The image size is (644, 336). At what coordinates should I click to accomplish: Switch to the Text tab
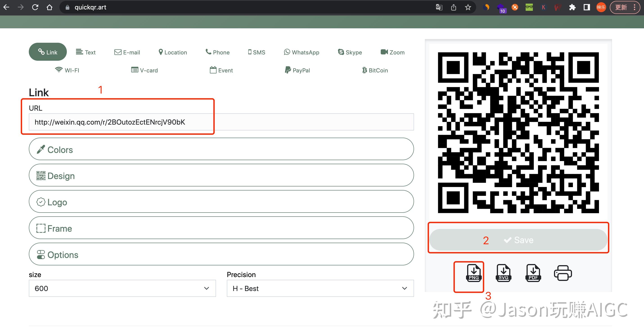[x=86, y=52]
